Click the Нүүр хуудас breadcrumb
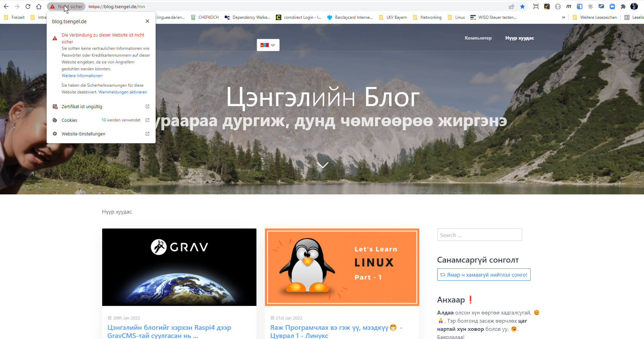 point(117,212)
